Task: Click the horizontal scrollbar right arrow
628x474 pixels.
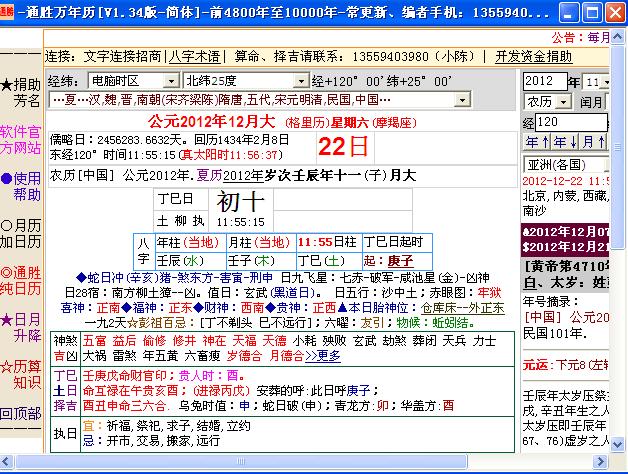Action: pyautogui.click(x=600, y=462)
